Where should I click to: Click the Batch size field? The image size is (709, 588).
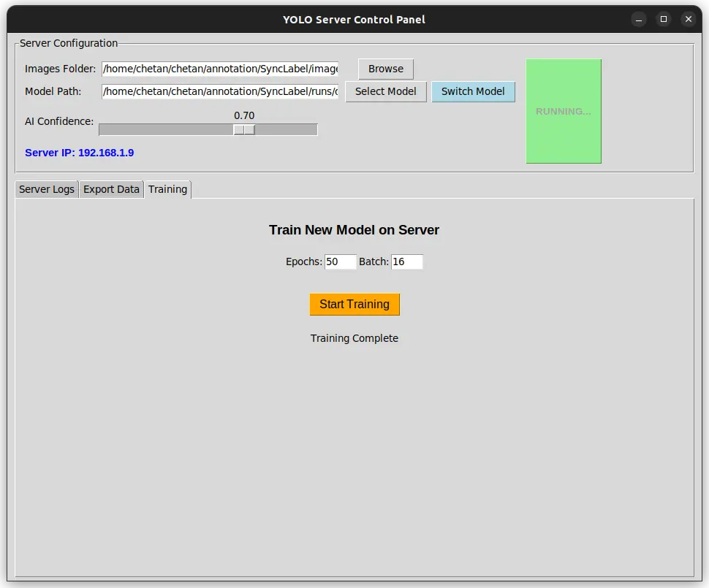pyautogui.click(x=406, y=261)
